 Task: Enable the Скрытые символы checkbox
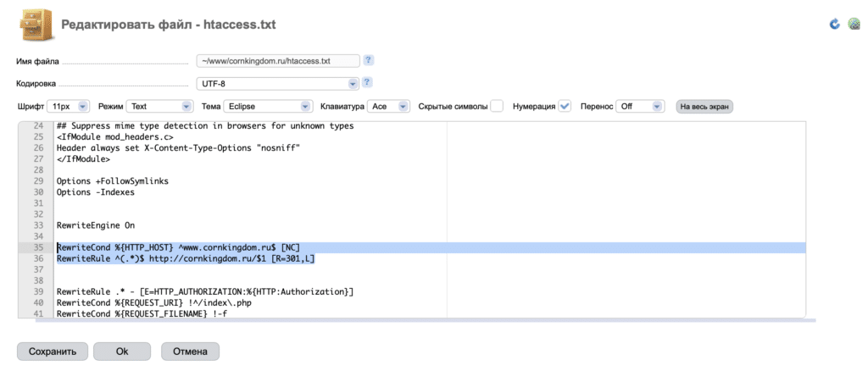pyautogui.click(x=497, y=106)
